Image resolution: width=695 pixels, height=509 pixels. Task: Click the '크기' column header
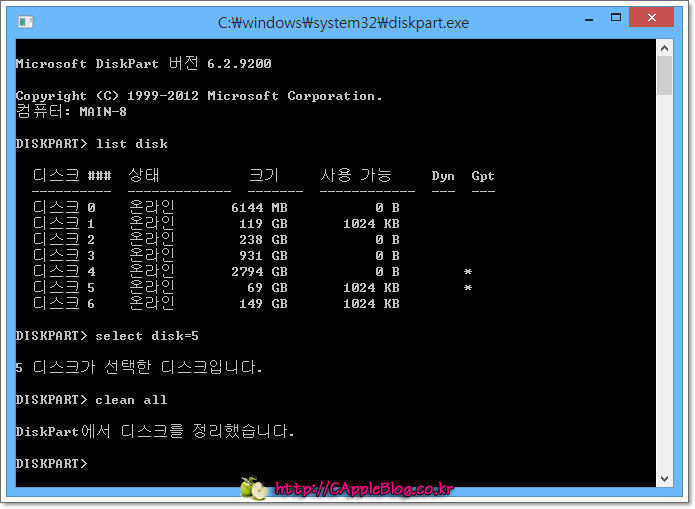(264, 176)
